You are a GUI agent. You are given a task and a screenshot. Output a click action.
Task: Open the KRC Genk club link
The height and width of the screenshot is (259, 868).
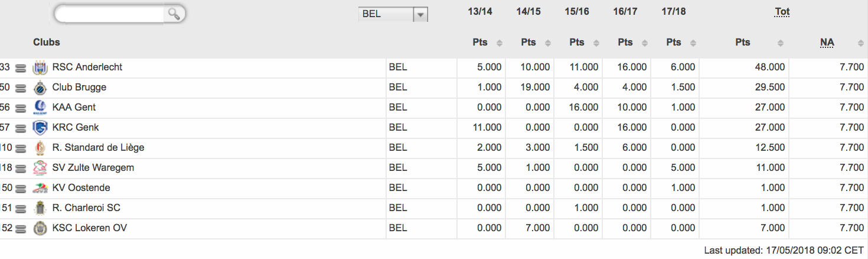point(76,127)
